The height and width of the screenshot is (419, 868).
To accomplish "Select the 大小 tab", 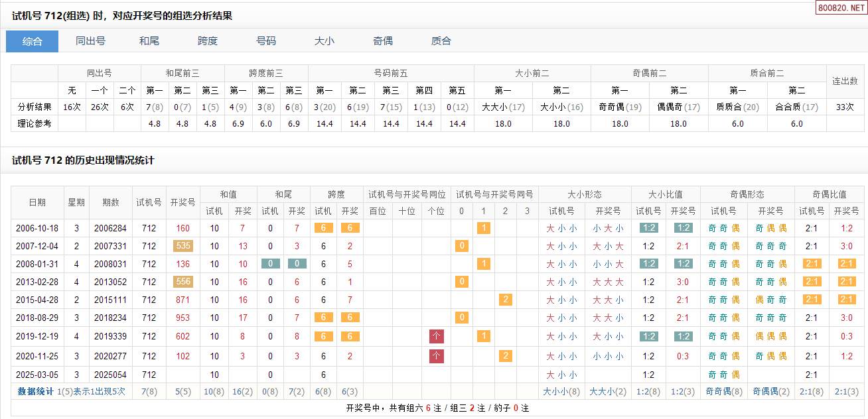I will coord(325,41).
